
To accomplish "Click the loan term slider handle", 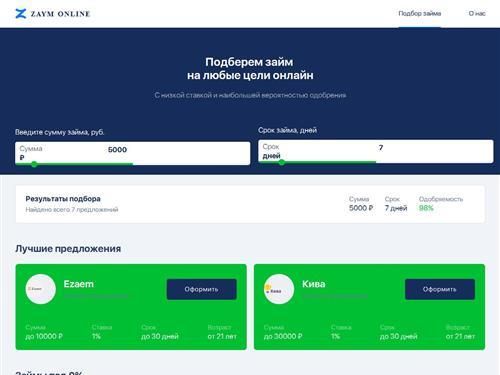I will click(x=282, y=162).
